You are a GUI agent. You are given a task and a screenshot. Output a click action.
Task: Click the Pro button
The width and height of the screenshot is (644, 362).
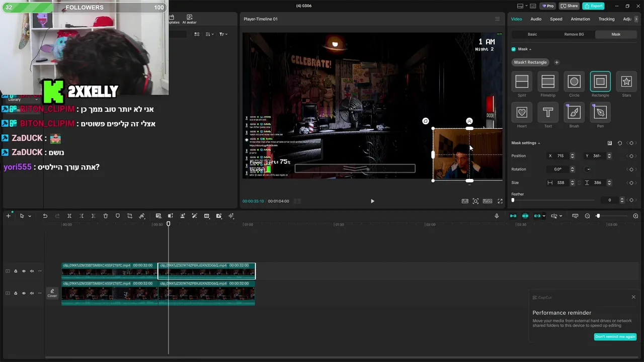pos(547,6)
